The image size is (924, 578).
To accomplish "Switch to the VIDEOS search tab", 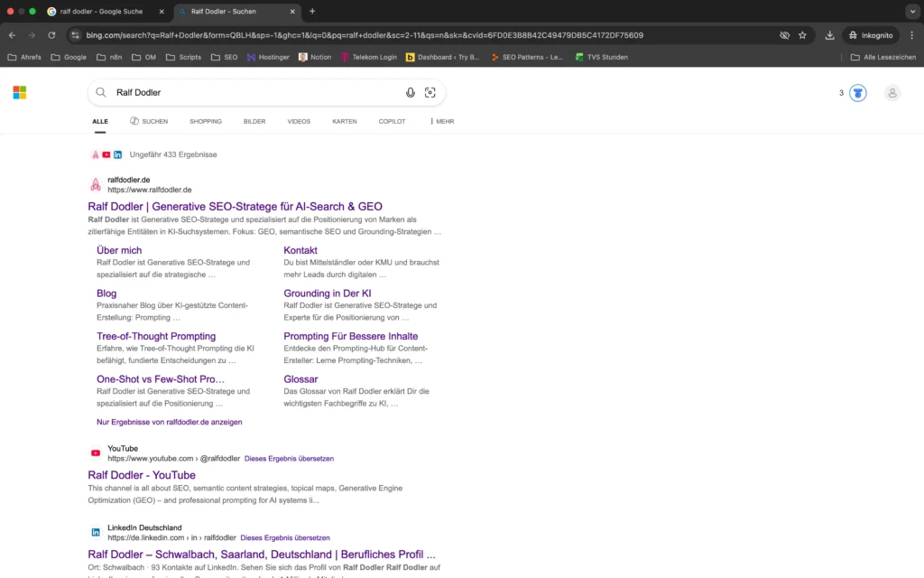I will pos(299,120).
